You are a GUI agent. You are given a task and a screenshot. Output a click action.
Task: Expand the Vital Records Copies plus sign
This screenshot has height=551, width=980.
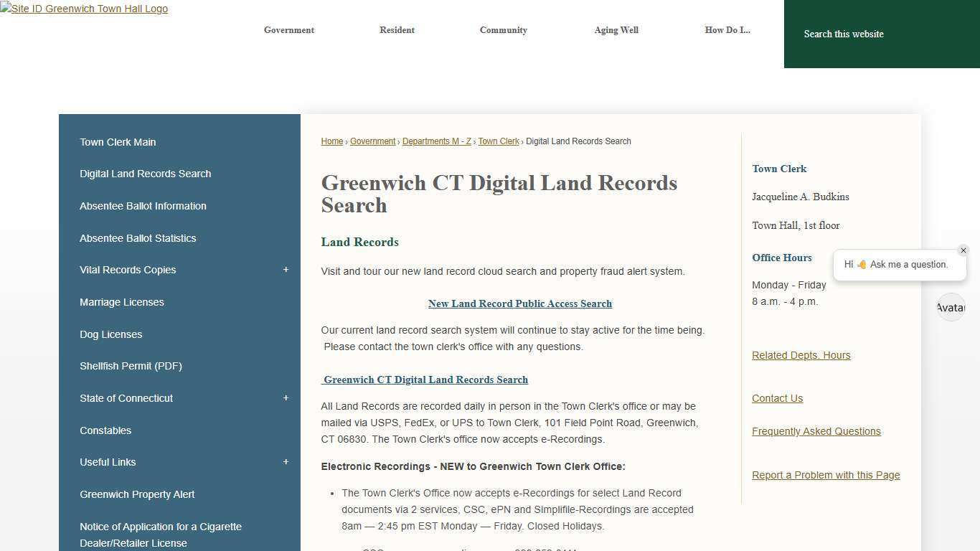[286, 269]
